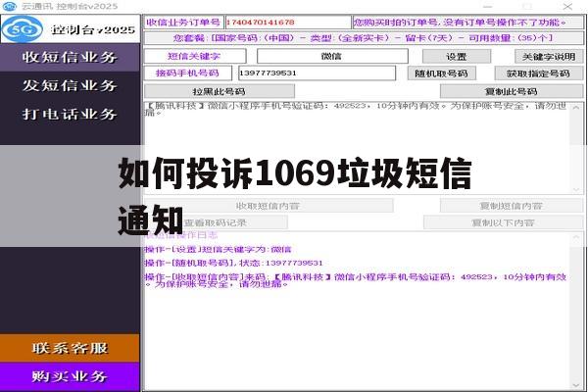Focus the order number input field
The height and width of the screenshot is (392, 588).
click(x=287, y=23)
